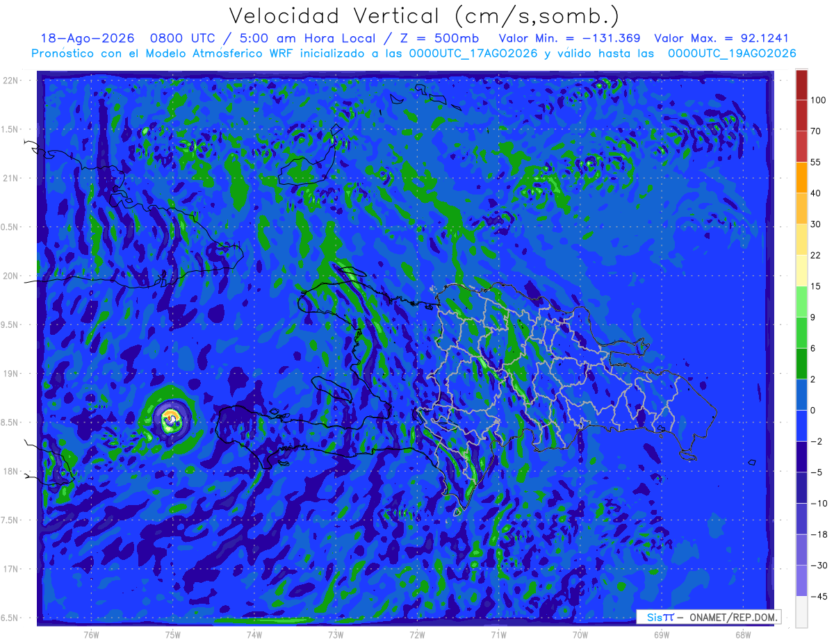Click the white swatch below -45
The image size is (834, 644).
(x=801, y=611)
